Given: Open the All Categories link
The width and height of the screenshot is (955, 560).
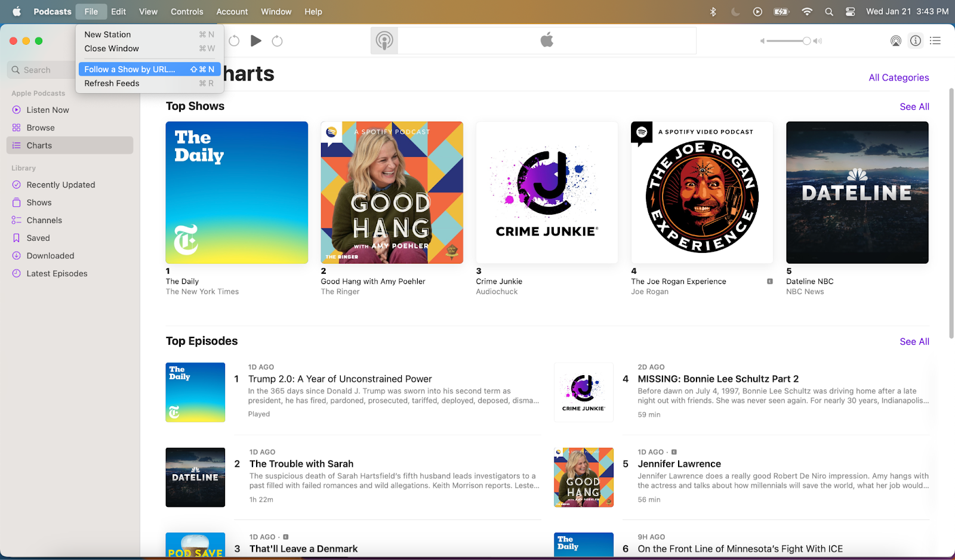Looking at the screenshot, I should (899, 78).
